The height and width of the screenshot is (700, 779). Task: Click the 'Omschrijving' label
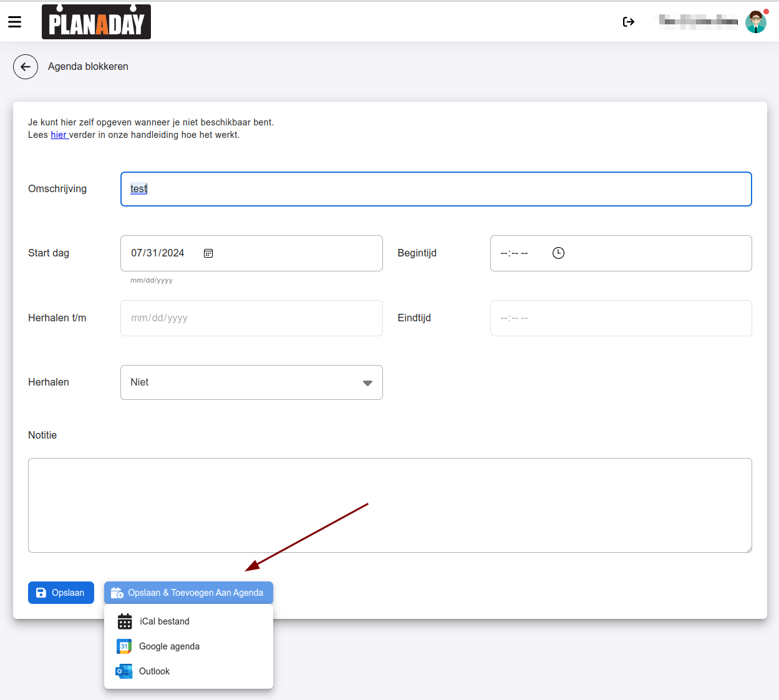[57, 189]
